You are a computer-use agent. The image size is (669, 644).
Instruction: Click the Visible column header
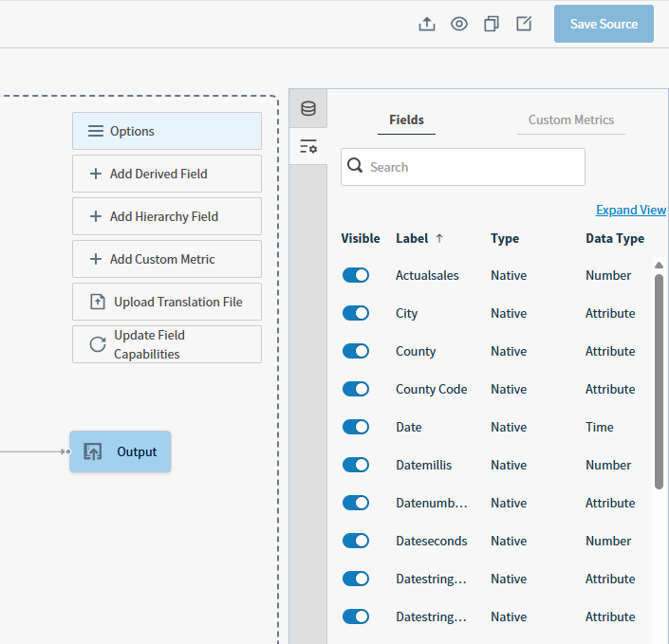coord(361,238)
